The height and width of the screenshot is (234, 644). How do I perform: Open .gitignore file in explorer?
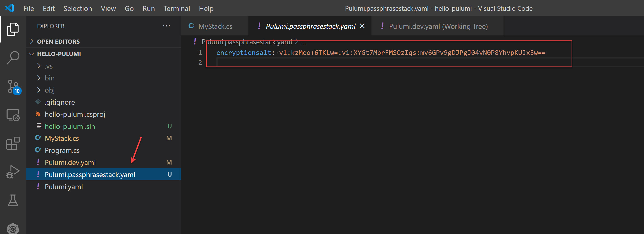click(x=103, y=102)
